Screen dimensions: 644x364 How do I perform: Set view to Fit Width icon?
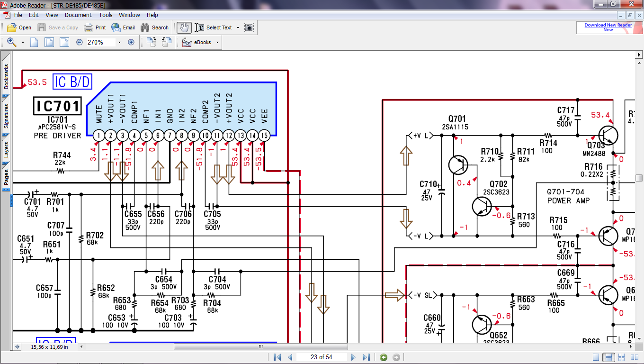tap(64, 42)
